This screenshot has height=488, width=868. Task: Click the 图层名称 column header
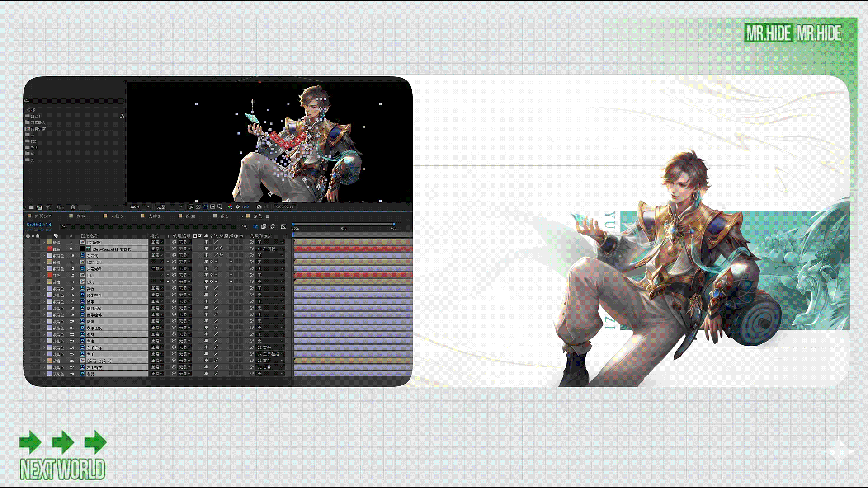click(x=90, y=236)
